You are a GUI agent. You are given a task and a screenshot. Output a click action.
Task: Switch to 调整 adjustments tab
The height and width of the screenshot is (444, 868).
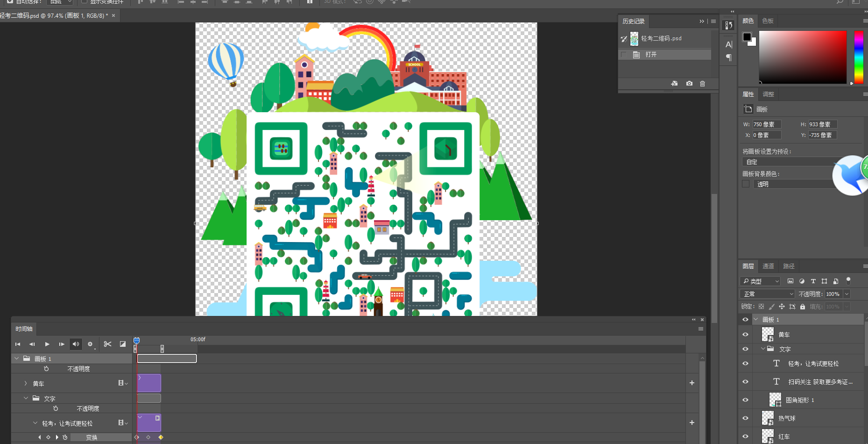coord(768,94)
